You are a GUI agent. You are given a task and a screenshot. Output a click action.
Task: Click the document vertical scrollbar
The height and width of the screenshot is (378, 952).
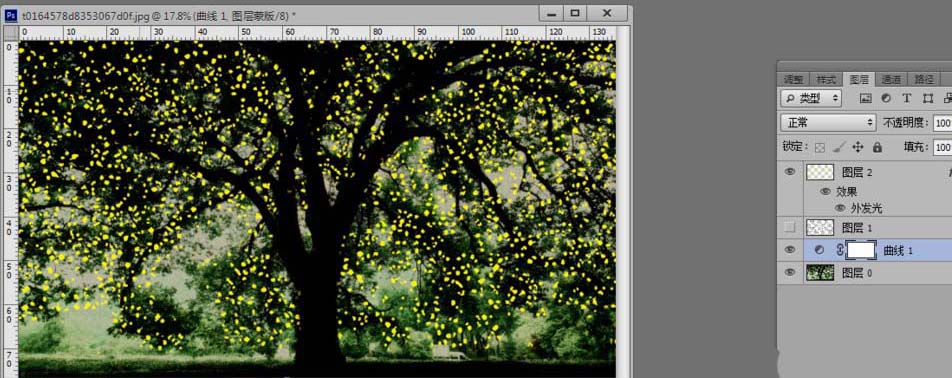pos(622,202)
